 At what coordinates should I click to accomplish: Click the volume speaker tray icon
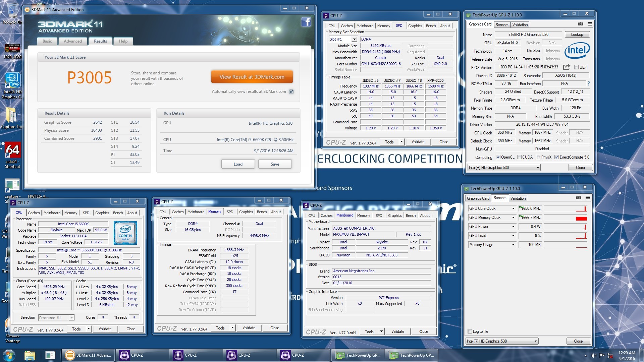594,356
